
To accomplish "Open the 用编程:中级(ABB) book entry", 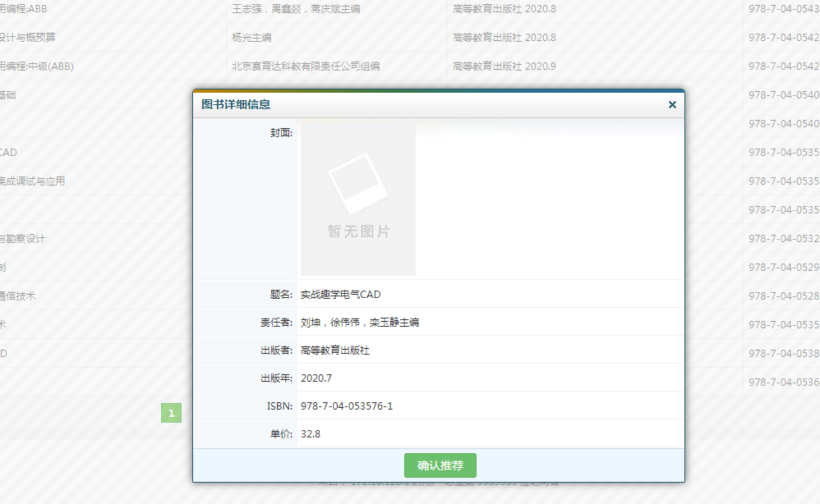I will (37, 66).
